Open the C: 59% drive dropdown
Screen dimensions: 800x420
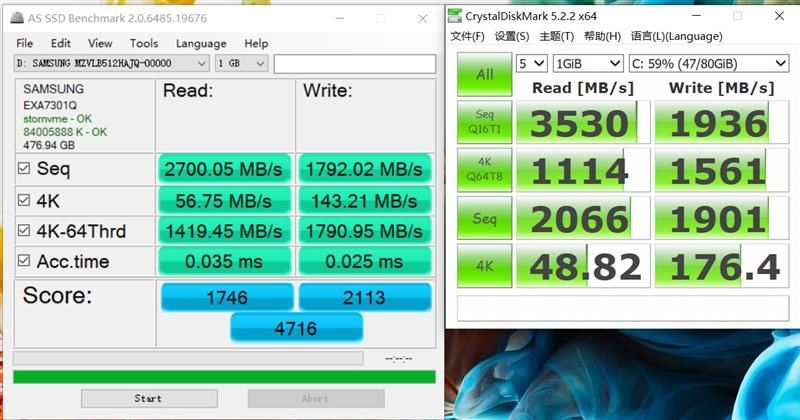709,64
